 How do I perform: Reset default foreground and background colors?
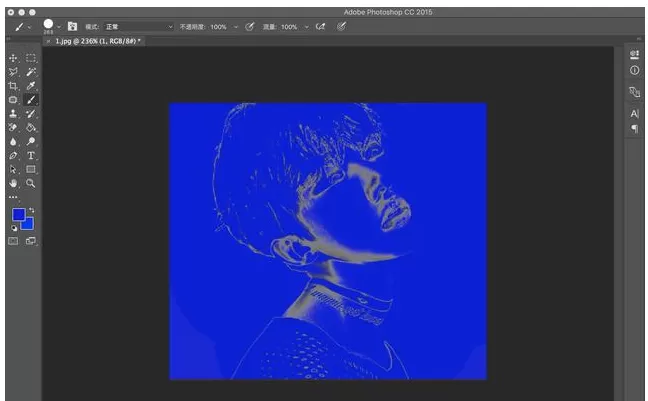pyautogui.click(x=14, y=228)
